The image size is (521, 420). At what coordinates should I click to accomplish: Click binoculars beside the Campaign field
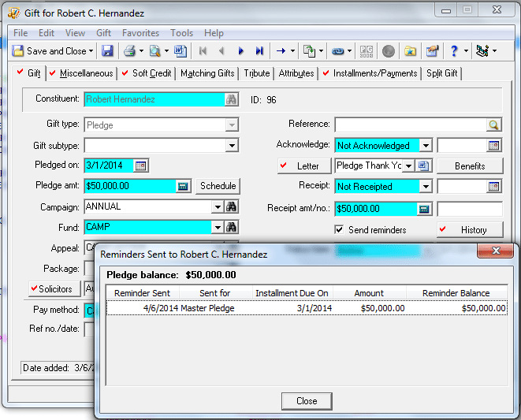pyautogui.click(x=231, y=206)
